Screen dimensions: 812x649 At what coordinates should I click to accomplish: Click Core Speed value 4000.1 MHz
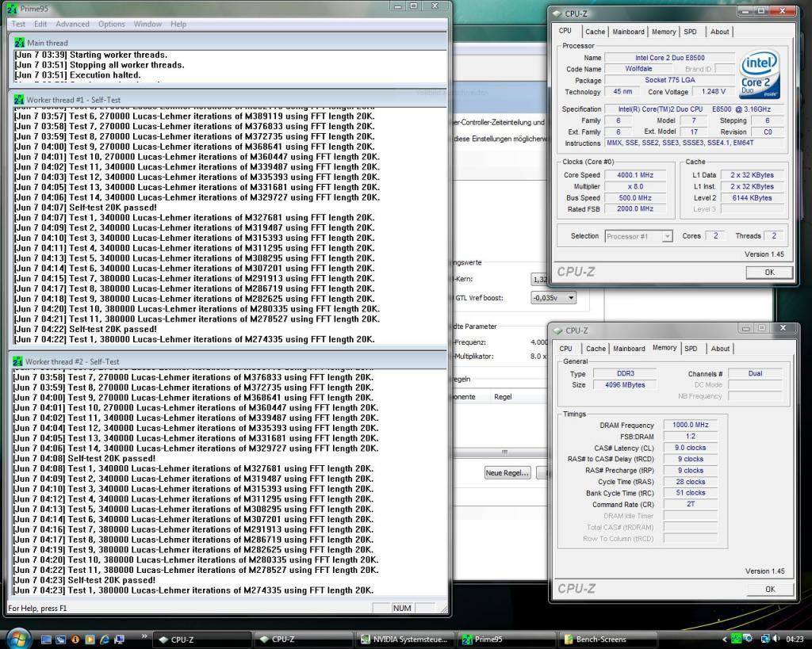pyautogui.click(x=635, y=175)
